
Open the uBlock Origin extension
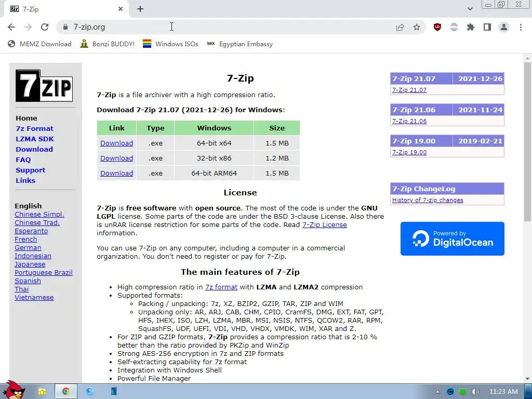(437, 27)
